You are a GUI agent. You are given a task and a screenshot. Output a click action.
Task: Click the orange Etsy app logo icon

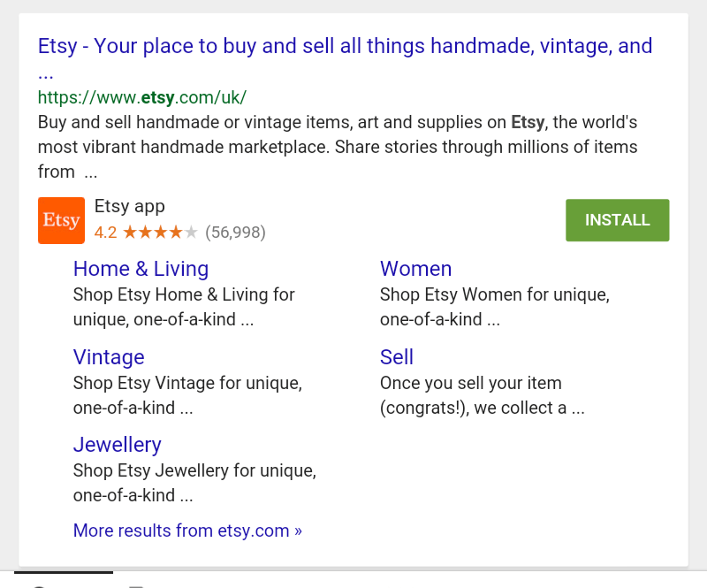pyautogui.click(x=61, y=219)
